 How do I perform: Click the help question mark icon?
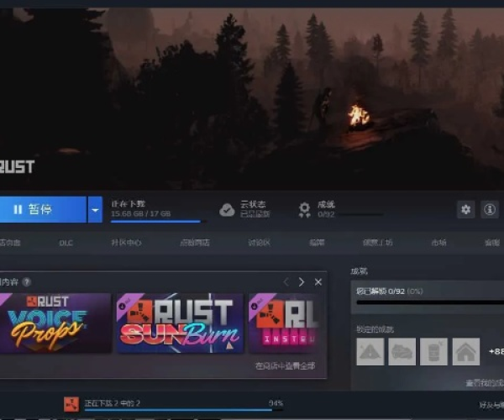(27, 282)
